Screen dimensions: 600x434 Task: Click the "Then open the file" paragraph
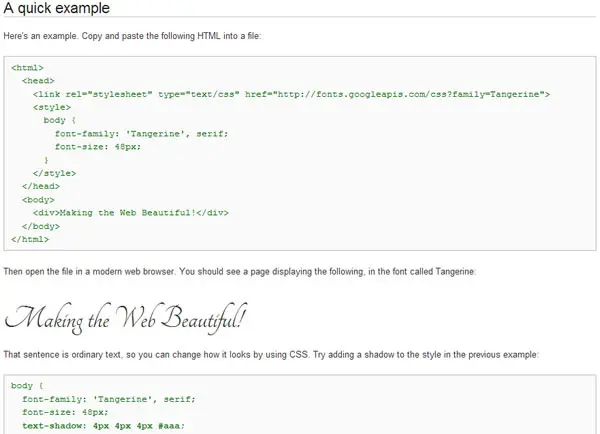pos(240,272)
